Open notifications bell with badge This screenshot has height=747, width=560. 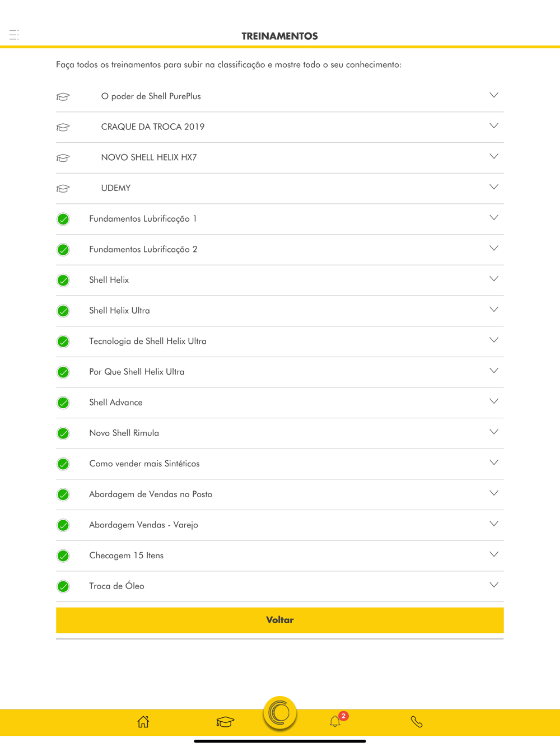click(335, 721)
